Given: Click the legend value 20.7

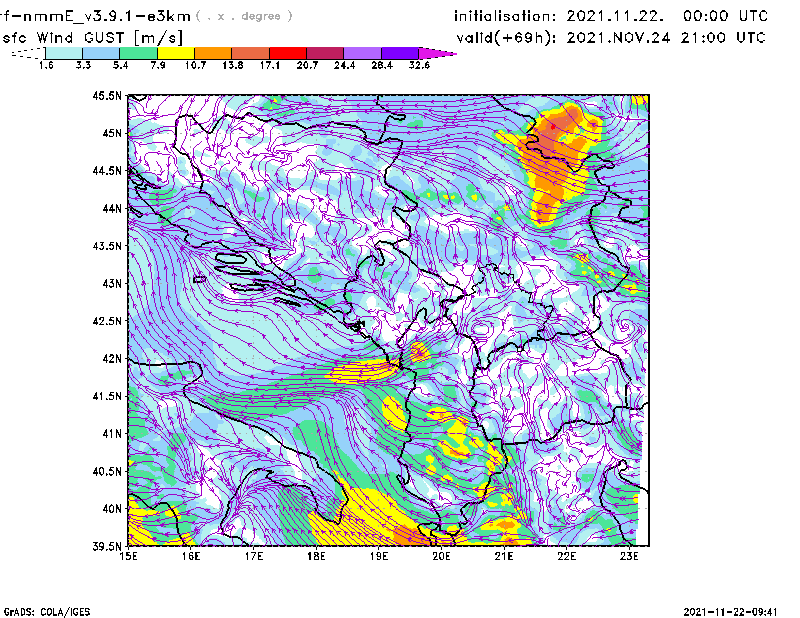Looking at the screenshot, I should coord(307,65).
